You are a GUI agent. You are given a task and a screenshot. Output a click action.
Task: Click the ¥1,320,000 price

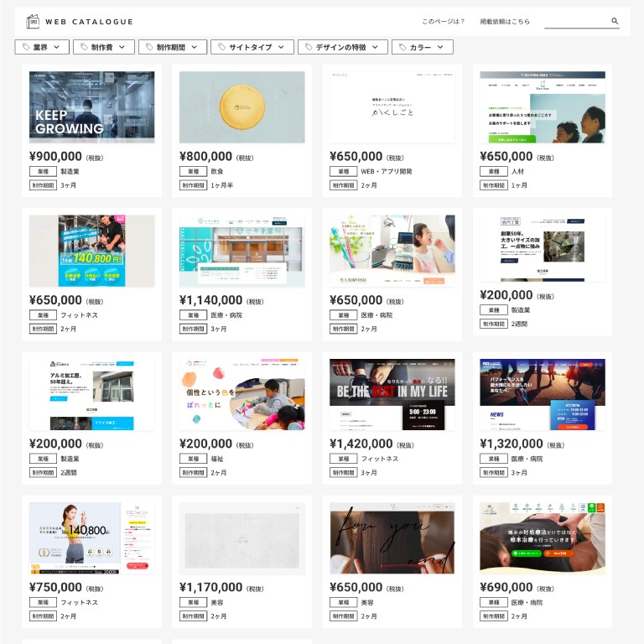pos(512,444)
